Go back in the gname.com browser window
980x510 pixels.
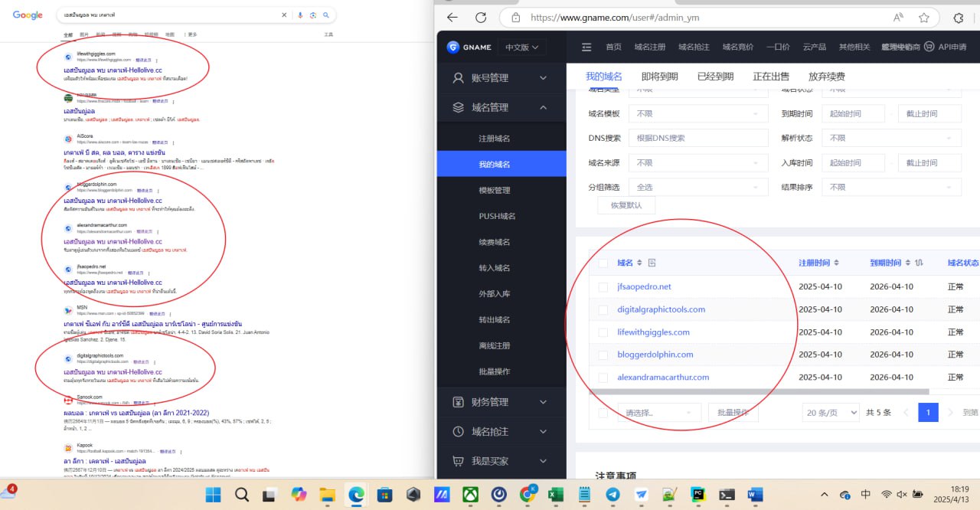tap(452, 18)
